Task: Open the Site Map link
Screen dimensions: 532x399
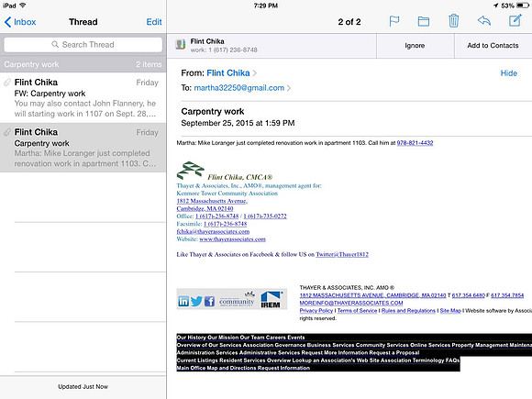Action: pyautogui.click(x=450, y=311)
